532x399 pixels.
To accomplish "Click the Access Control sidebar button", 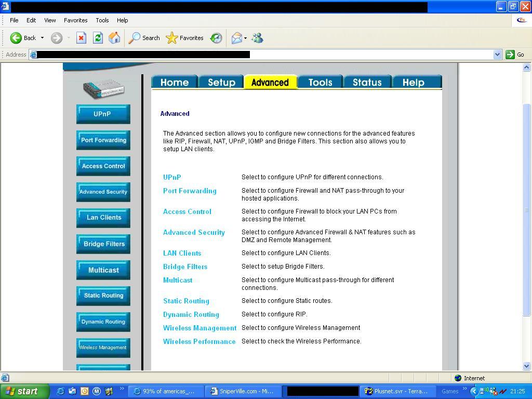I will click(x=103, y=166).
